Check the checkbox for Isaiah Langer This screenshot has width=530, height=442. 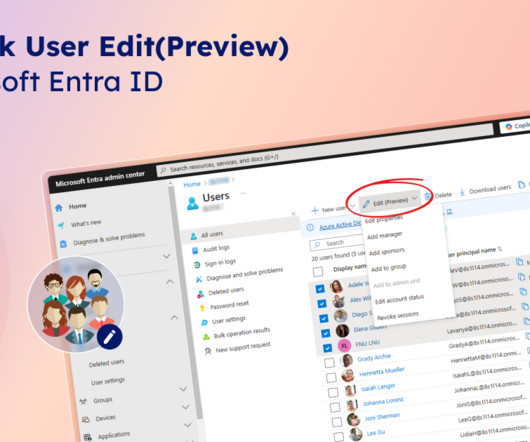333,392
